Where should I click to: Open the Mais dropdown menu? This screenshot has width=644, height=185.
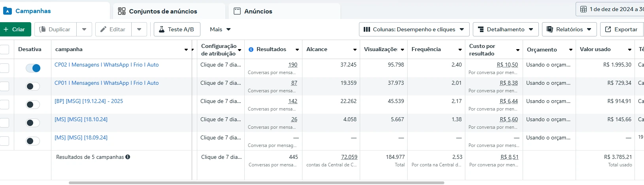tap(220, 29)
